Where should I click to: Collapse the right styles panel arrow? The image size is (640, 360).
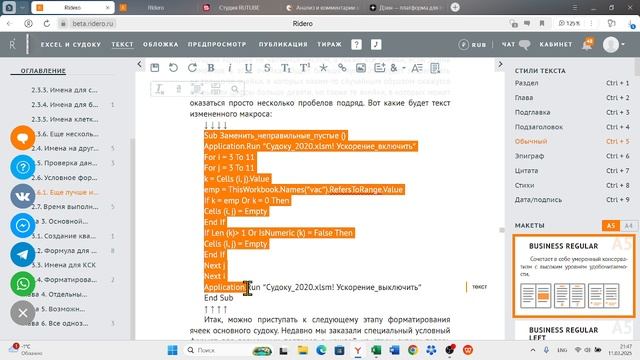tap(500, 64)
